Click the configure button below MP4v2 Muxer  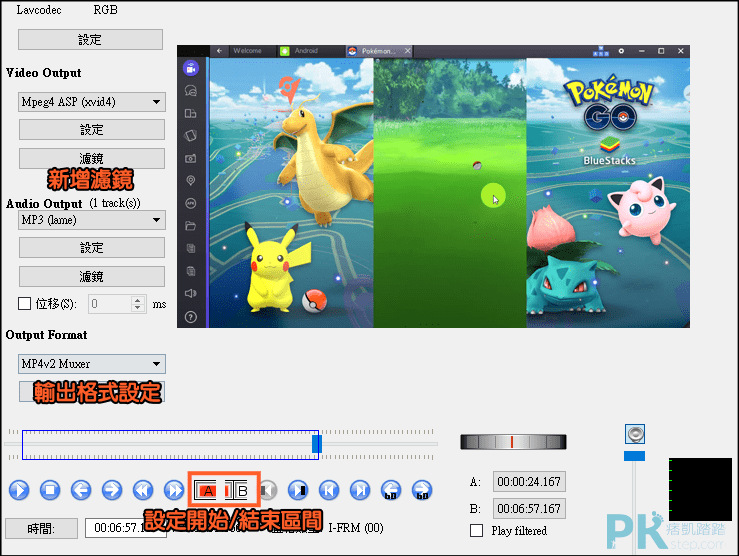click(x=92, y=392)
